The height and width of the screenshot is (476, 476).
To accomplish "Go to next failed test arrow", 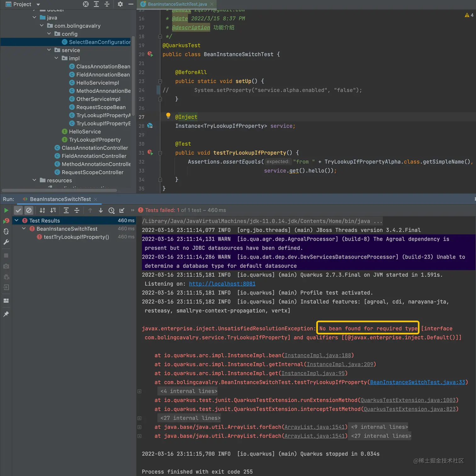I will point(101,210).
